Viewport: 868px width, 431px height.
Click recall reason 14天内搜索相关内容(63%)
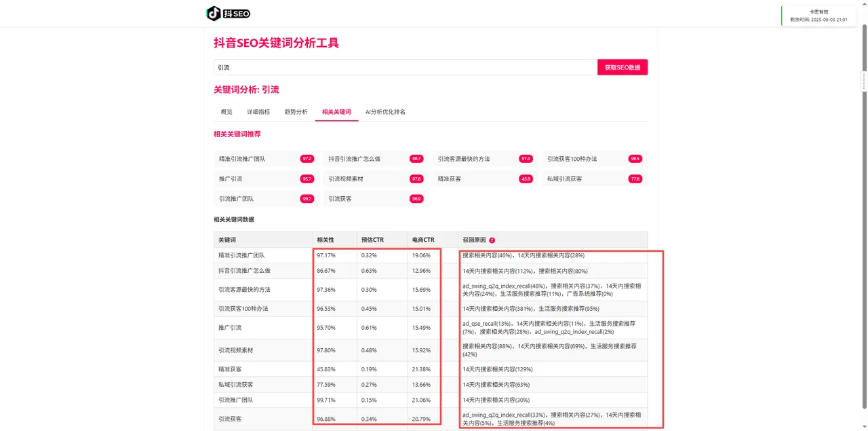[x=496, y=385]
